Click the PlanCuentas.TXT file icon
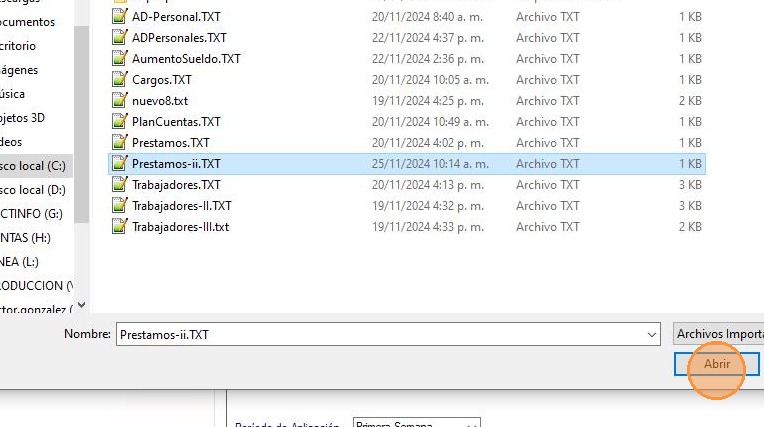The height and width of the screenshot is (427, 764). (119, 121)
